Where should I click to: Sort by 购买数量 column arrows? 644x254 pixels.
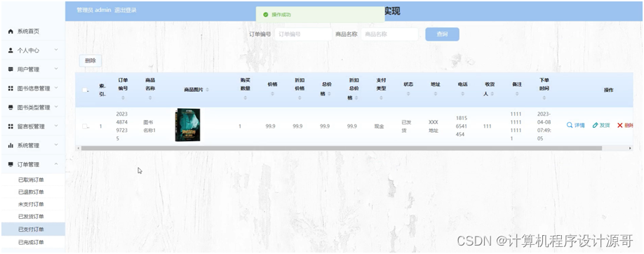[x=246, y=98]
